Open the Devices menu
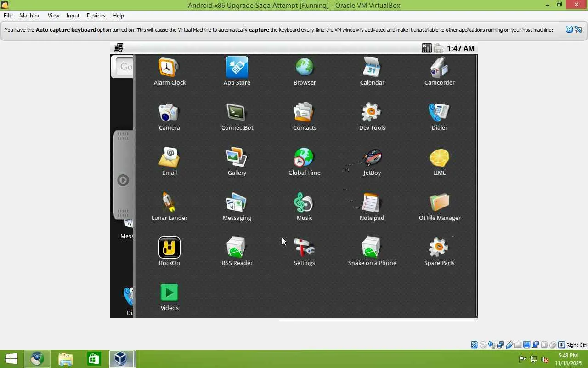588x368 pixels. tap(96, 16)
